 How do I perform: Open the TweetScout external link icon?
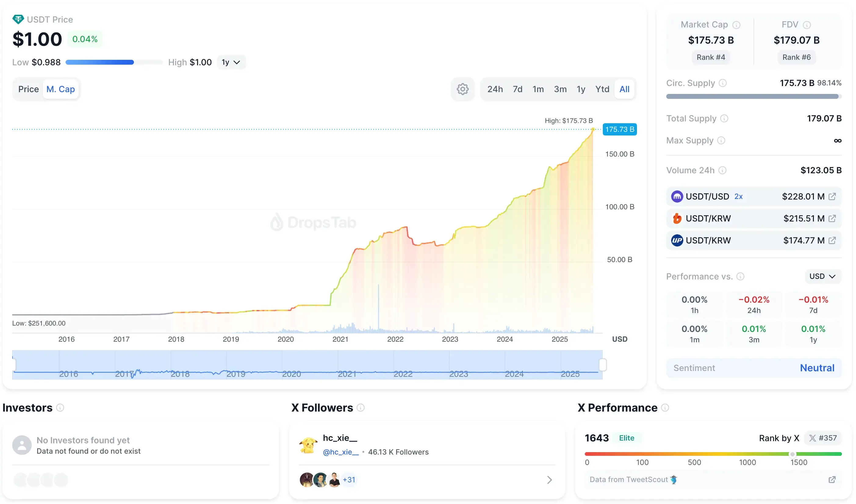click(x=833, y=480)
